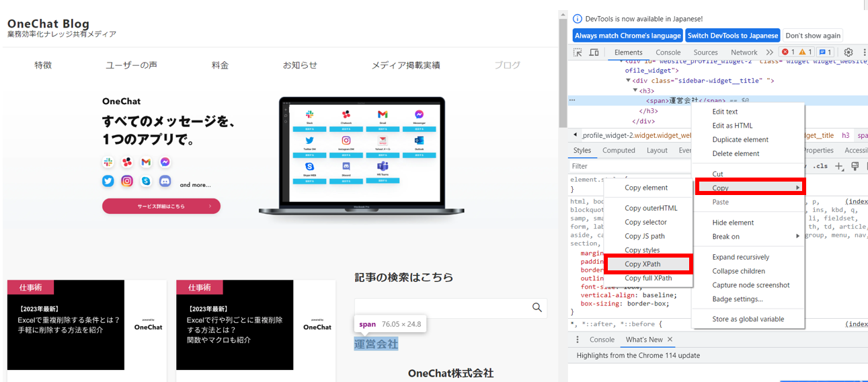Image resolution: width=868 pixels, height=382 pixels.
Task: Click Don't show again button
Action: point(813,36)
